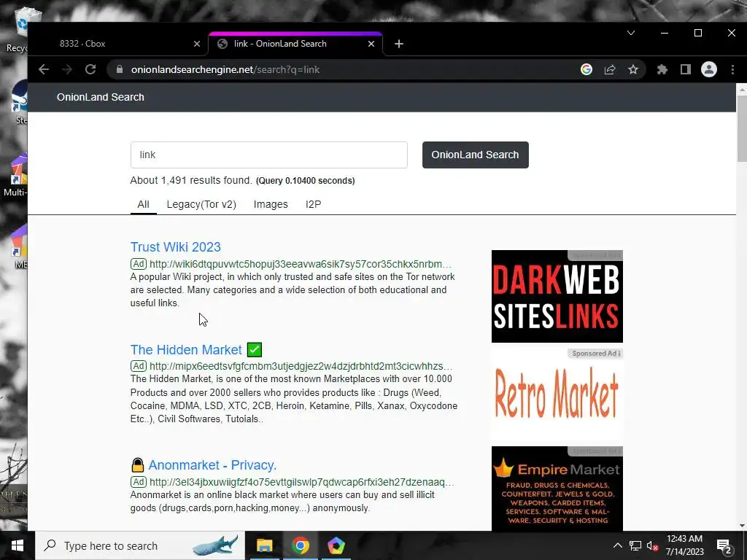Select the All results tab
747x560 pixels.
[x=144, y=204]
